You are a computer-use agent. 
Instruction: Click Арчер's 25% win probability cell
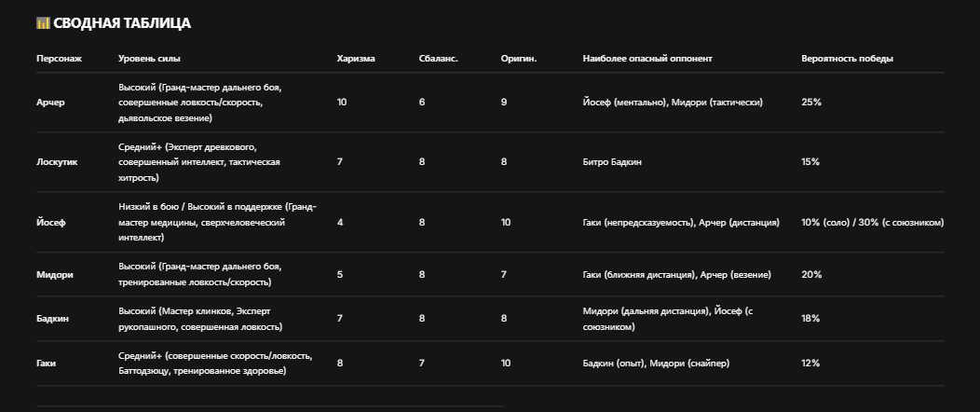[x=811, y=103]
